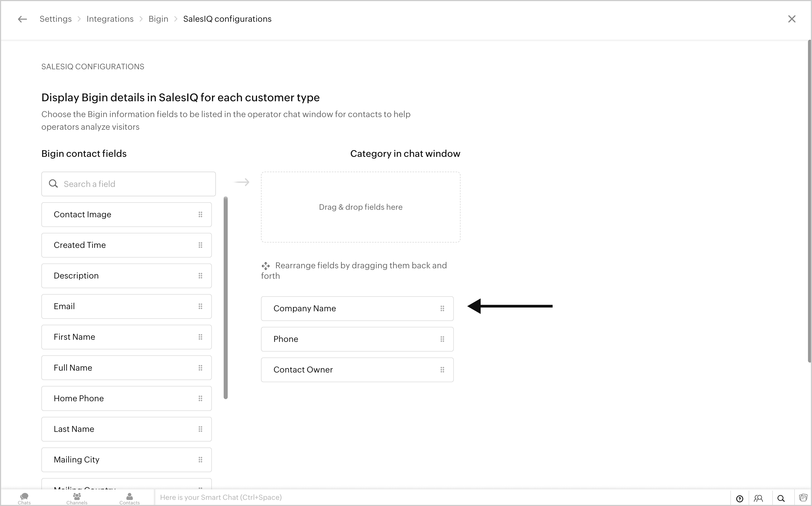Screen dimensions: 812x506
Task: Click the search magnifier in field search
Action: [53, 184]
